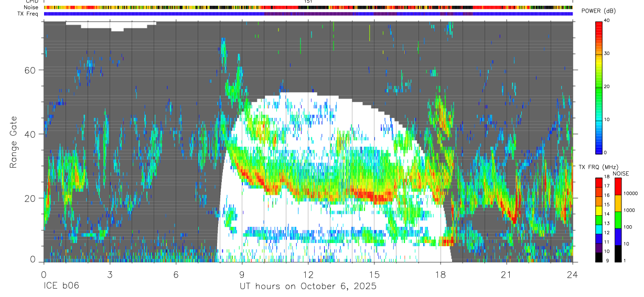Click the 151 CPID value above plot

308,2
